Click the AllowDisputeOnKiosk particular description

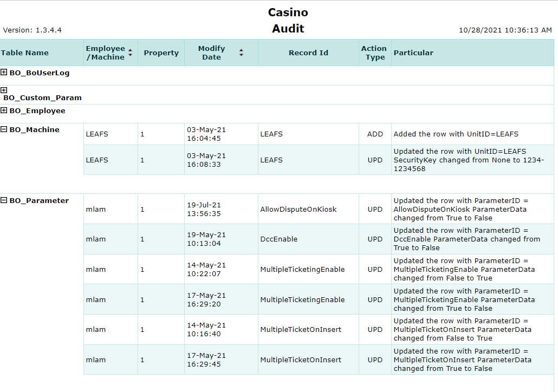[x=461, y=210]
